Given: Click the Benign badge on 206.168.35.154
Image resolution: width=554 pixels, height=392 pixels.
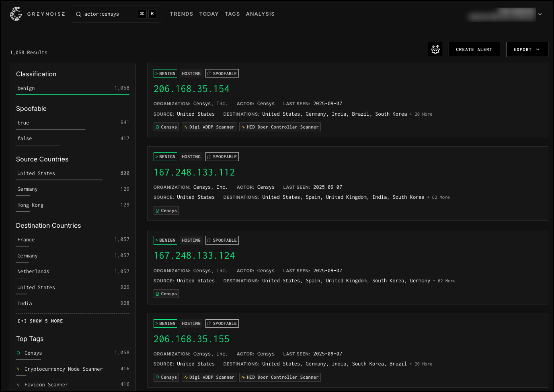Looking at the screenshot, I should point(165,73).
